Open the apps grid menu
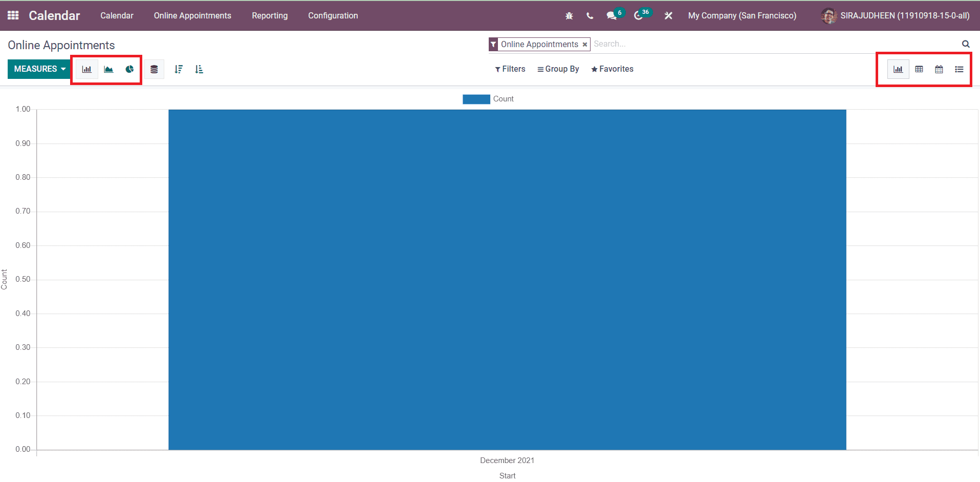 click(12, 15)
